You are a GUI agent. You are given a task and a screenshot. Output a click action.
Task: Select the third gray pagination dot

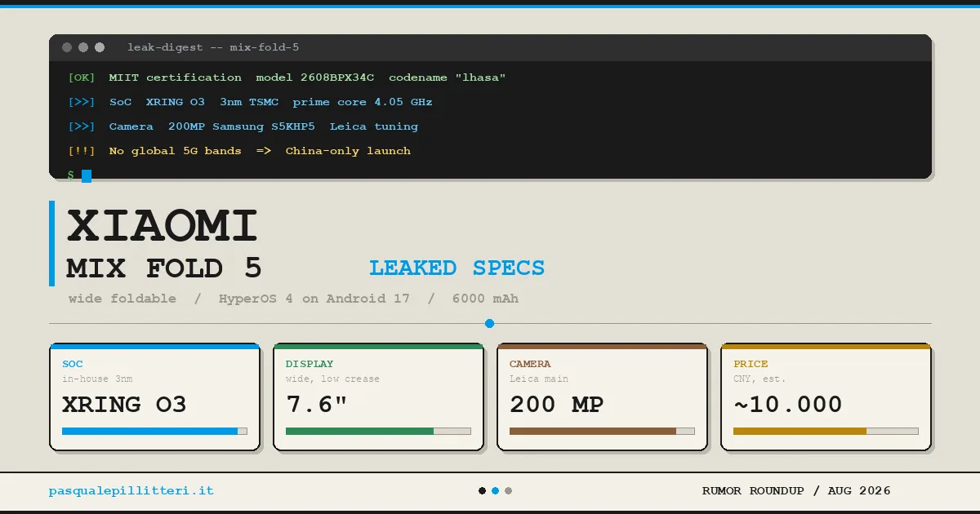coord(508,491)
